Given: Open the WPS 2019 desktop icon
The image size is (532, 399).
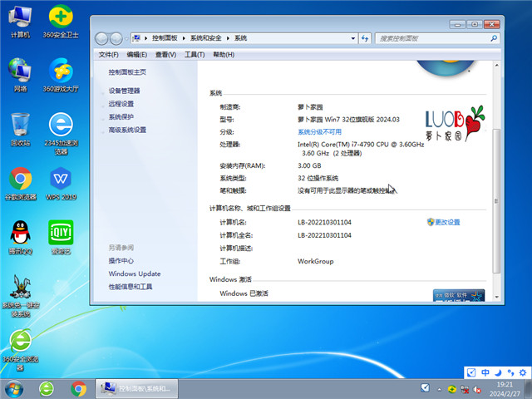Looking at the screenshot, I should (61, 183).
